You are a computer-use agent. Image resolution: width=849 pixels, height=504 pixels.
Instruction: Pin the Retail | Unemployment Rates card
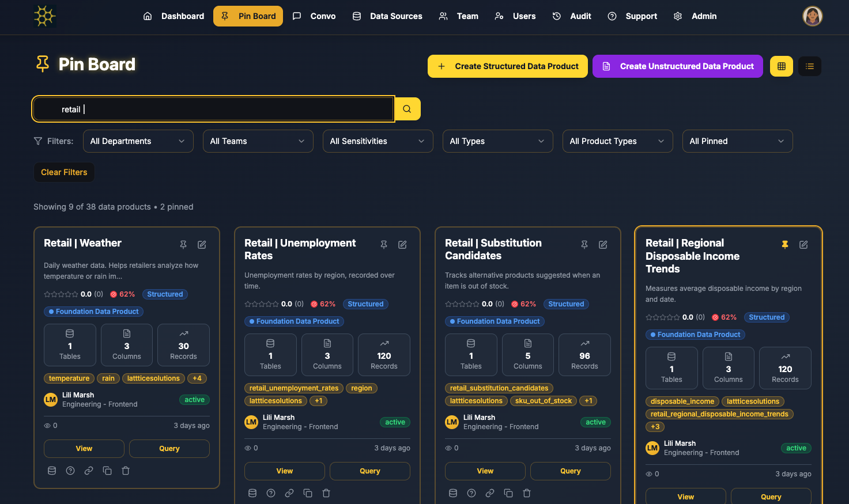[384, 245]
